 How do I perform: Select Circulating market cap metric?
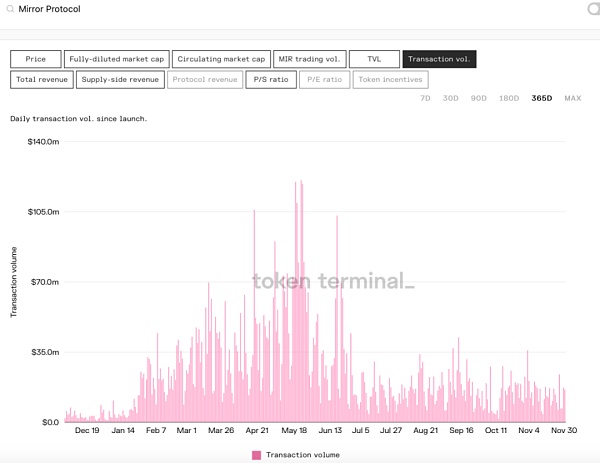click(220, 59)
